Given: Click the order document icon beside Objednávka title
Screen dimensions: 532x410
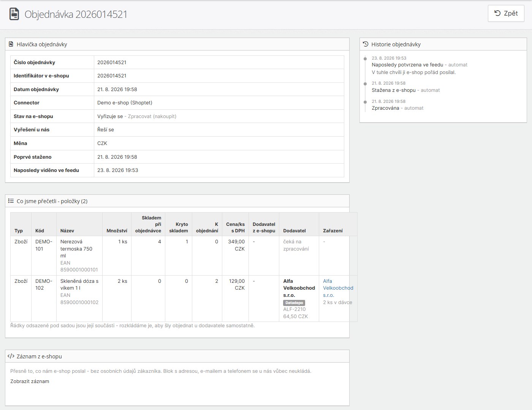Looking at the screenshot, I should (x=14, y=14).
